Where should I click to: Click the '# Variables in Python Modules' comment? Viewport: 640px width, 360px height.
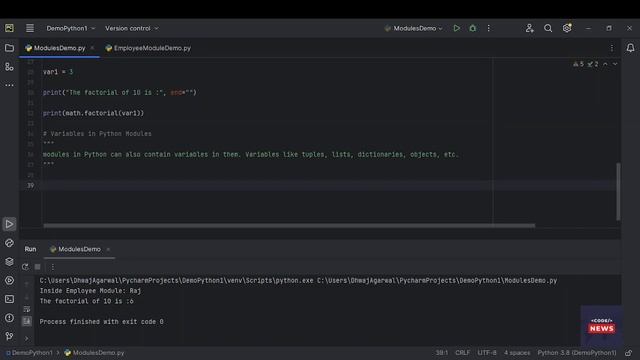(97, 133)
